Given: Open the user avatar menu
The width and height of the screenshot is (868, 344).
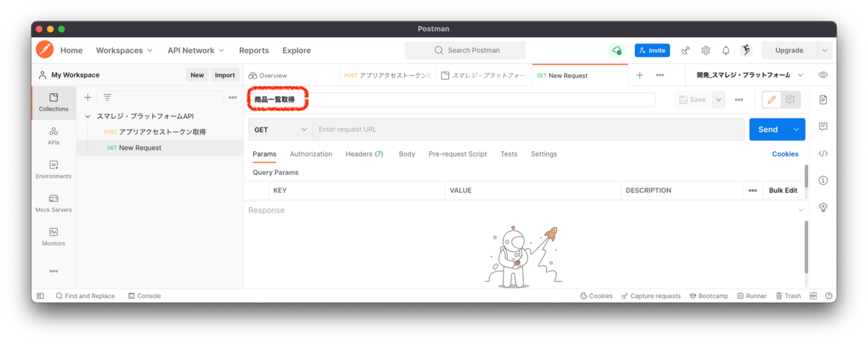Looking at the screenshot, I should click(746, 50).
